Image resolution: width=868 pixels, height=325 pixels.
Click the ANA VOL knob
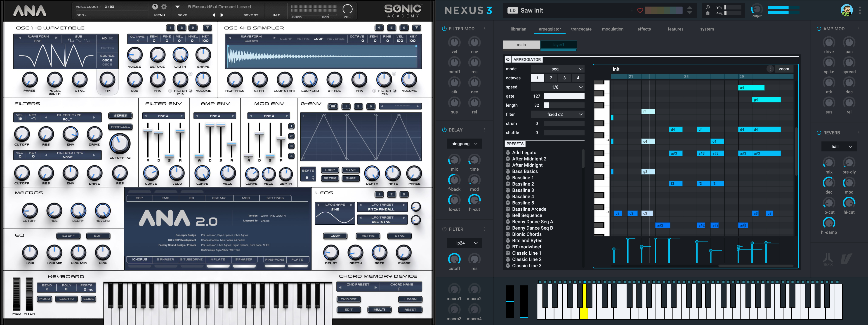[x=347, y=9]
